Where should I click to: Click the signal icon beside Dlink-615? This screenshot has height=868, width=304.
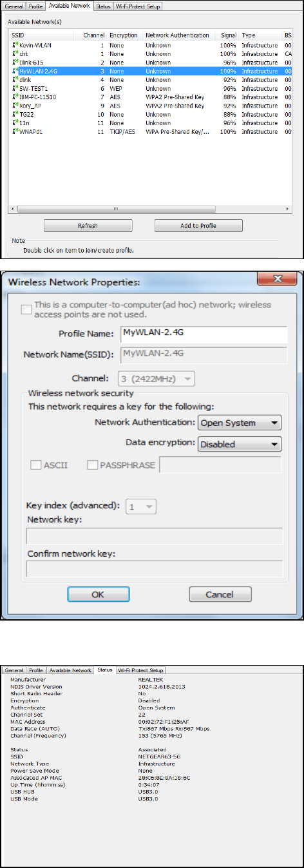15,63
